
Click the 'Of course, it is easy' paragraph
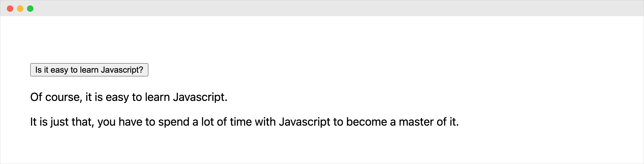click(x=129, y=97)
